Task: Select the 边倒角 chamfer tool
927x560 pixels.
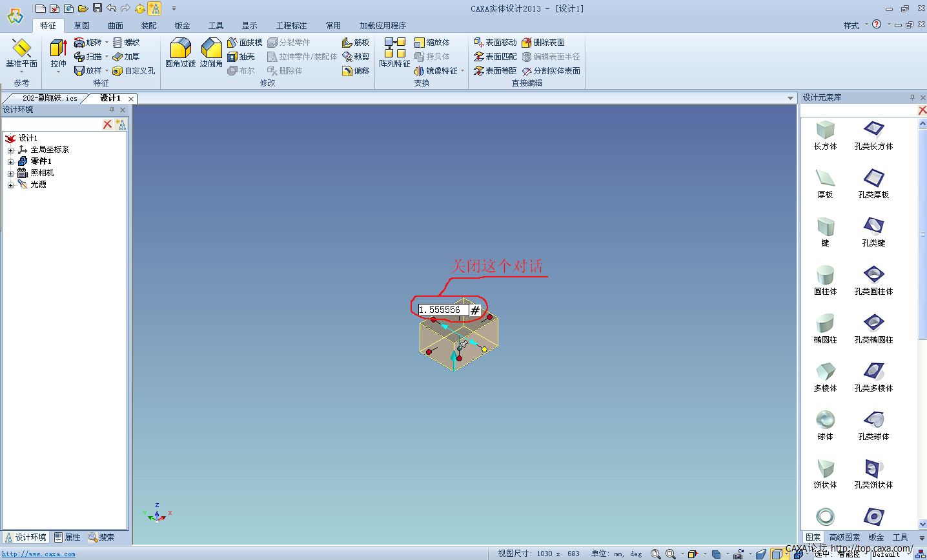Action: click(211, 54)
